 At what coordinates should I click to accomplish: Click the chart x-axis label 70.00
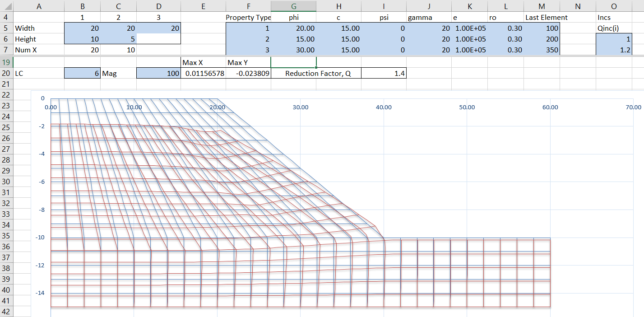pos(633,107)
